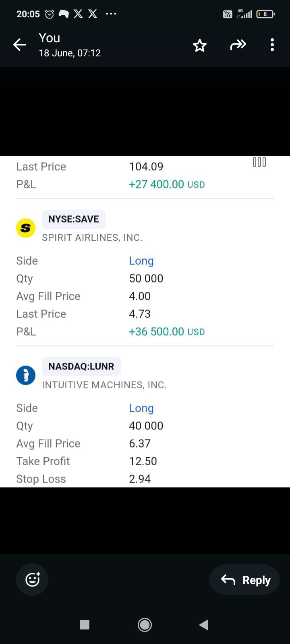Viewport: 290px width, 644px height.
Task: Click the +36 500.00 USD P&L value
Action: [x=167, y=332]
